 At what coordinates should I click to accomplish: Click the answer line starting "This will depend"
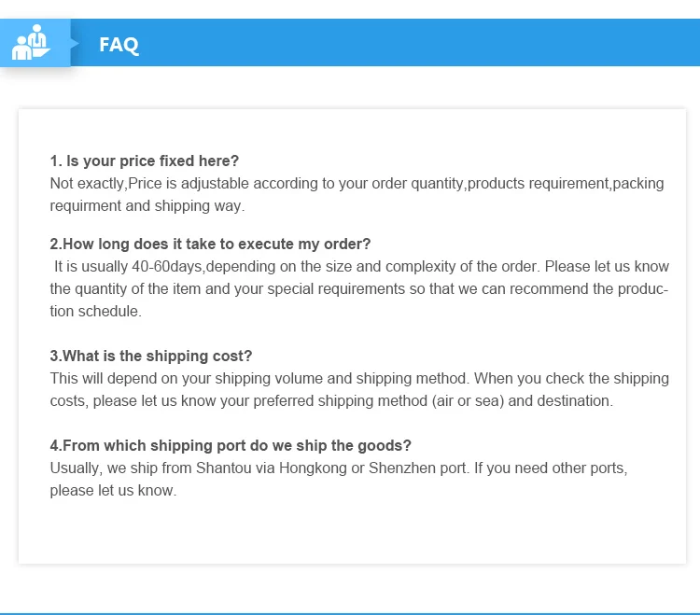pos(359,379)
